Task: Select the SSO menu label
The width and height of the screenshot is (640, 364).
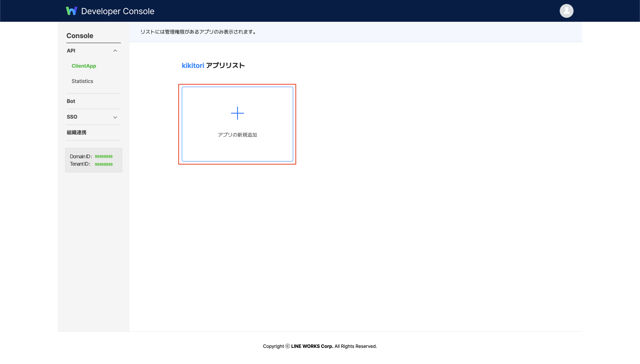Action: click(72, 117)
